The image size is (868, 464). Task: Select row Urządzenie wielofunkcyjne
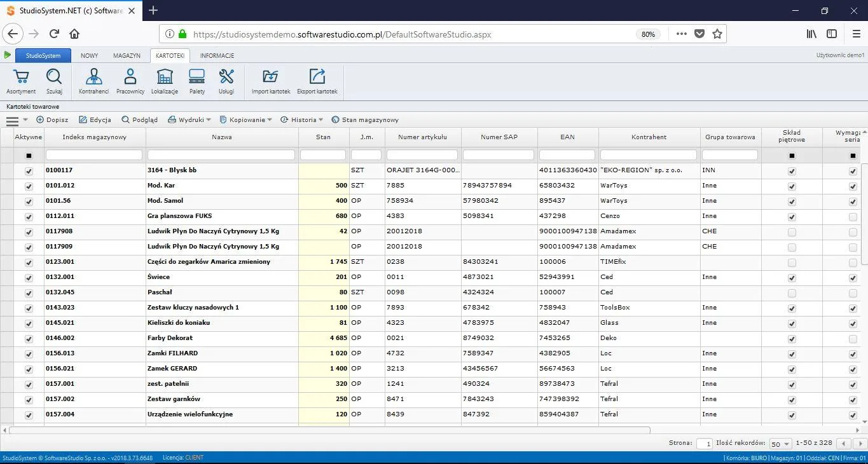point(431,414)
